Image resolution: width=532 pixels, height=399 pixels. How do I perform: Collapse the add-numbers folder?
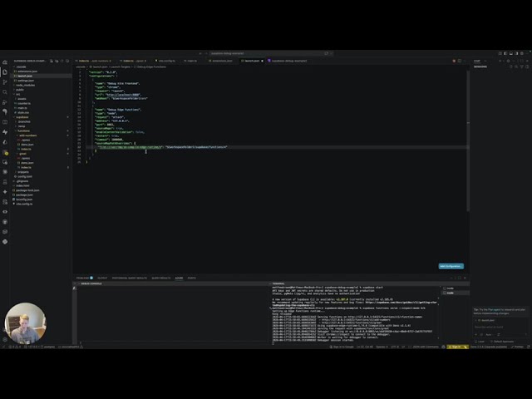coord(42,135)
